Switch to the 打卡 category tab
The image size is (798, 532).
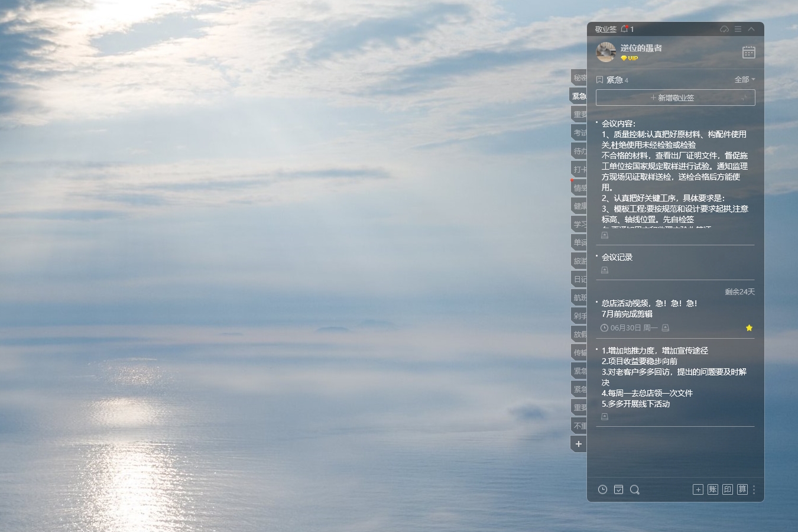pos(579,169)
